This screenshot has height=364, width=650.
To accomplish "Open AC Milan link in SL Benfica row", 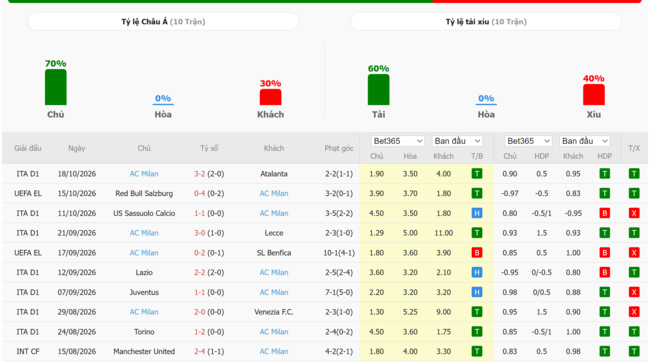I will (x=144, y=252).
